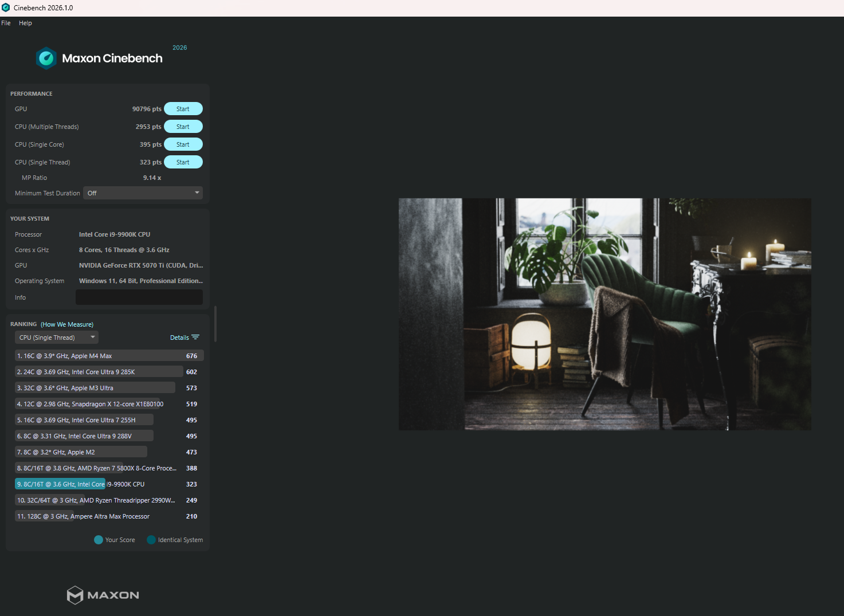
Task: Select the Apple M3 Ultra ranking row
Action: pyautogui.click(x=109, y=388)
